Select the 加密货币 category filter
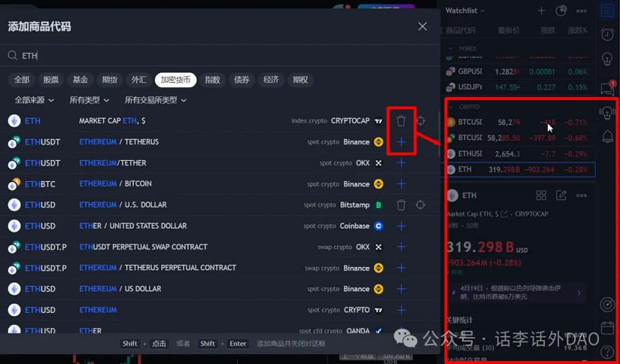620x364 pixels. pyautogui.click(x=176, y=80)
